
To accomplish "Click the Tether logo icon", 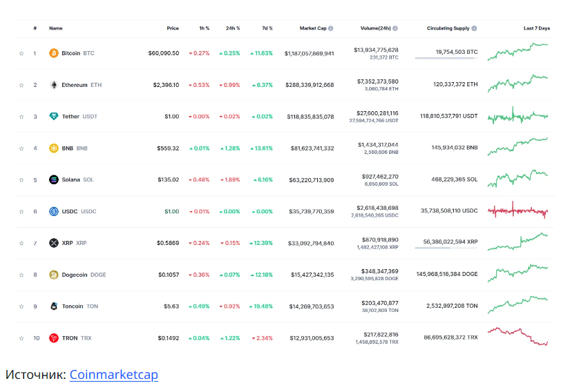I will coord(54,117).
